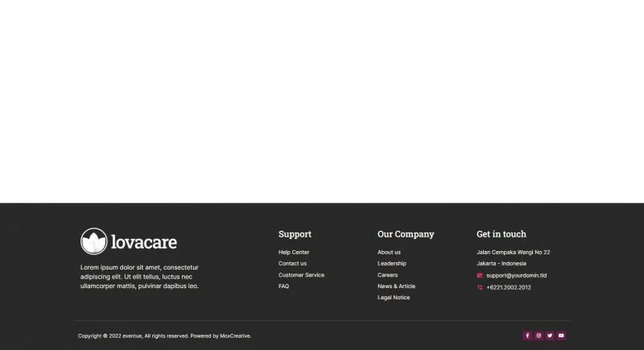Click the envelope icon beside support email
Image resolution: width=644 pixels, height=350 pixels.
480,275
